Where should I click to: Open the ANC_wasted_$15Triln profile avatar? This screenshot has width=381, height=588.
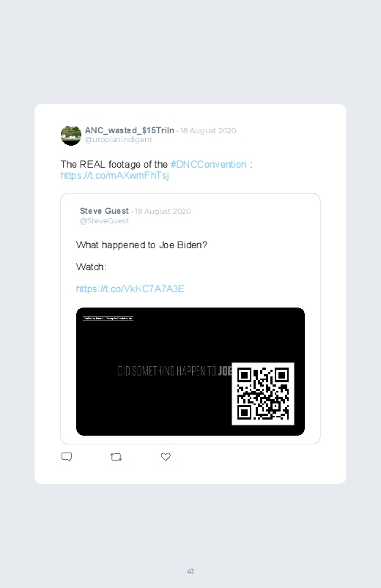(71, 135)
